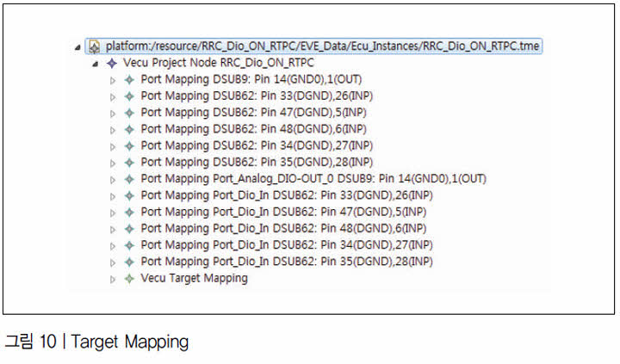
Task: Expand Port_Dio_In Pin 47(DGND),5(INP) mapping
Action: tap(113, 213)
